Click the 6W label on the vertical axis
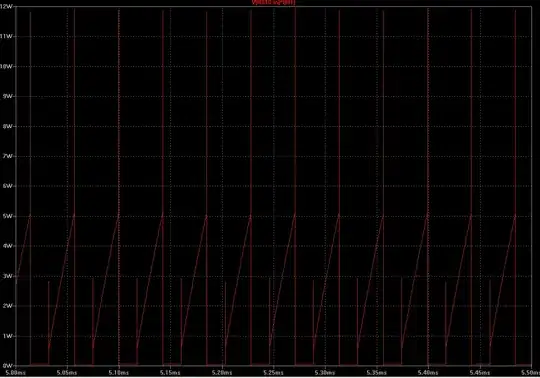Viewport: 540px width, 378px height. click(x=8, y=186)
